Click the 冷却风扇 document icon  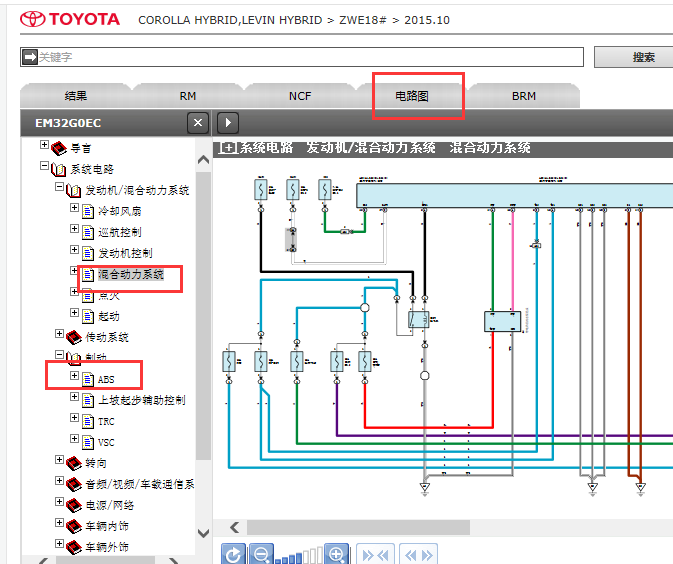(88, 211)
